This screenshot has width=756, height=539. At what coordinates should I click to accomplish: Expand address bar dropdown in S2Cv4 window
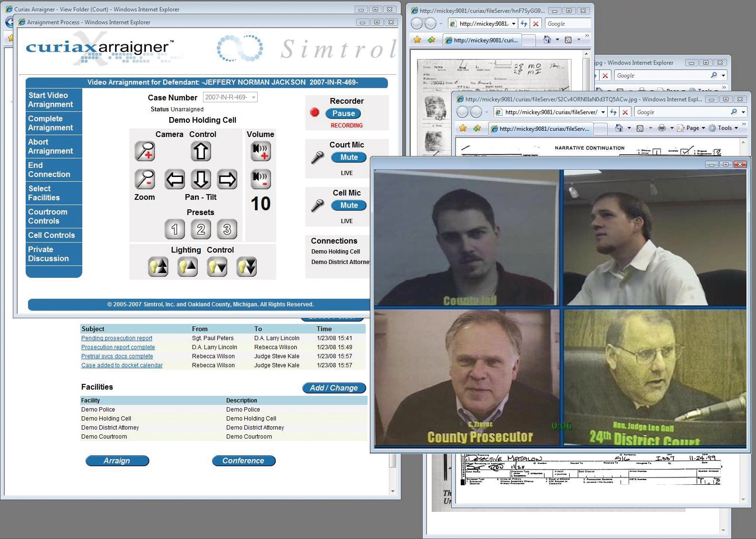pos(603,112)
